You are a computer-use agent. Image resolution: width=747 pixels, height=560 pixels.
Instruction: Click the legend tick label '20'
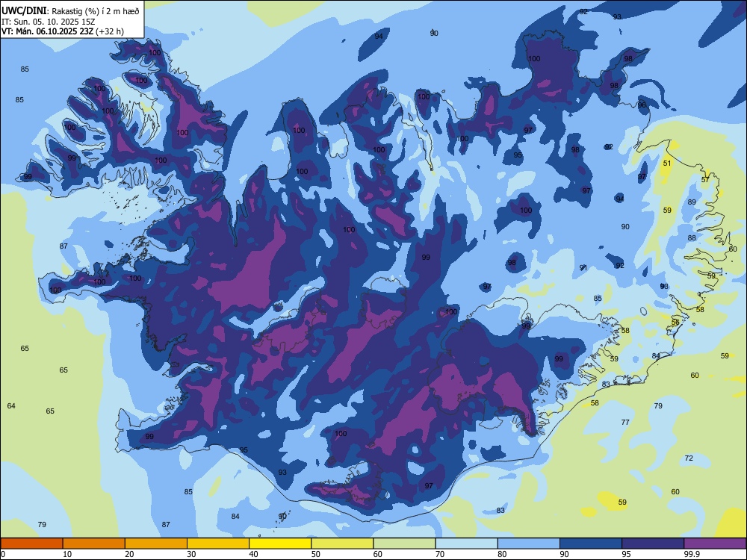pos(129,554)
